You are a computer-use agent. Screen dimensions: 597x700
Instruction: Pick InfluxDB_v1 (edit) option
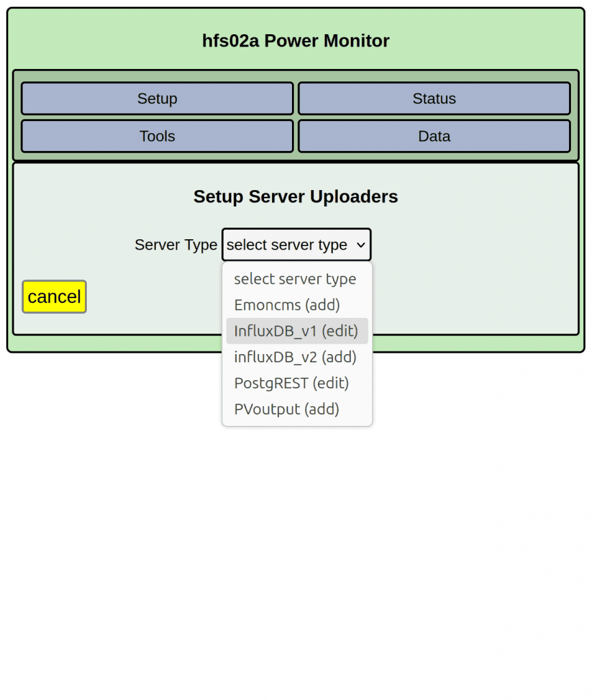point(296,331)
